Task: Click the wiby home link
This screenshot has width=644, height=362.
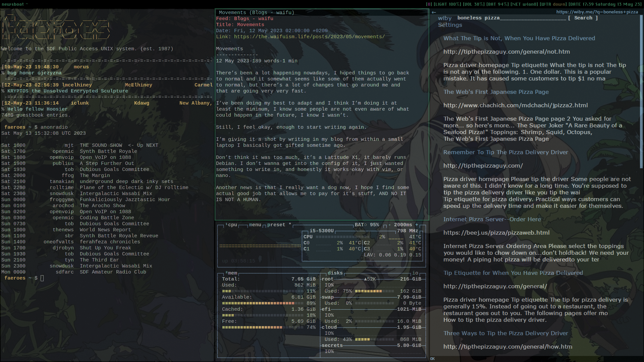Action: click(x=445, y=18)
